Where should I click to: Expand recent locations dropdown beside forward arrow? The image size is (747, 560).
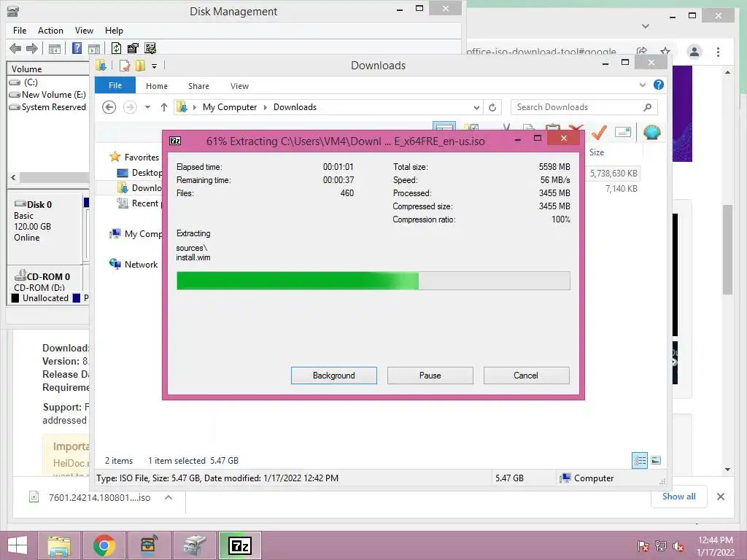coord(147,107)
